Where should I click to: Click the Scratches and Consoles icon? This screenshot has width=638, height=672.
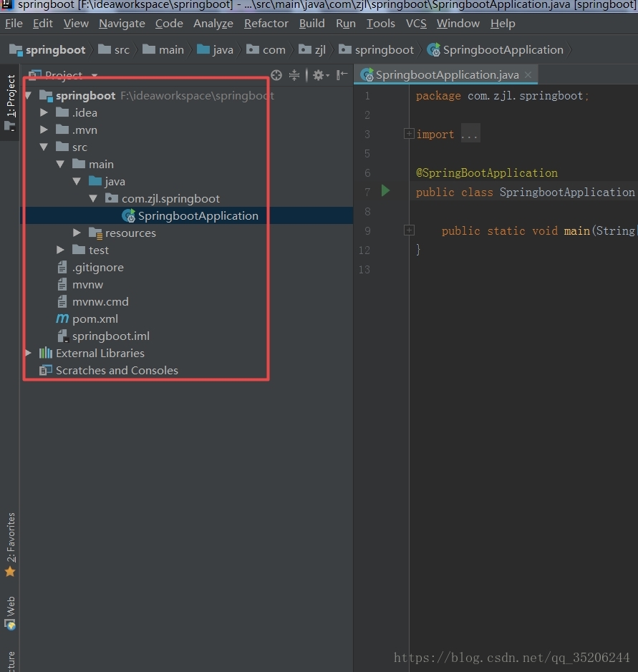coord(45,370)
